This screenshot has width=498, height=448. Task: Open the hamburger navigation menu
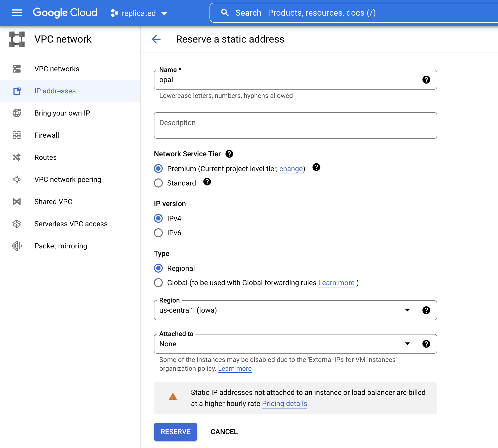(17, 13)
